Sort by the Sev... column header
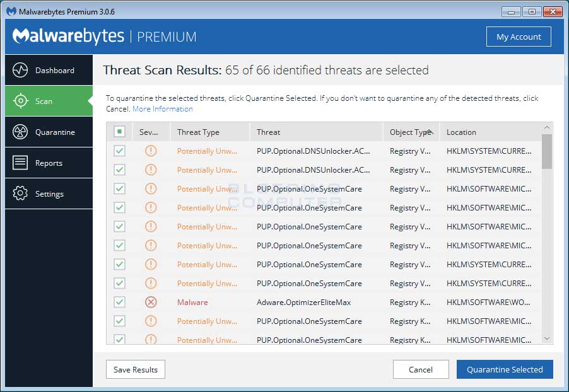 click(151, 132)
